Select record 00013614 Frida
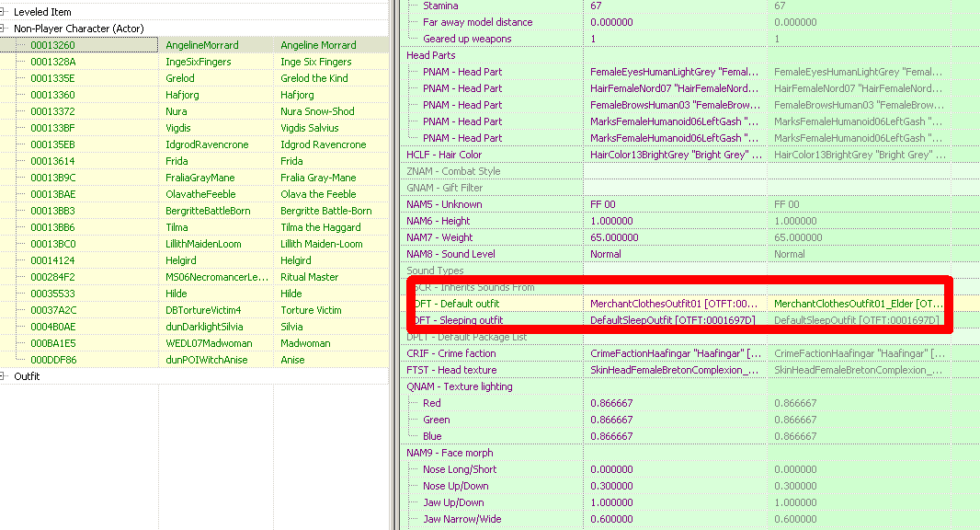Screen dimensions: 980x530 point(194,161)
